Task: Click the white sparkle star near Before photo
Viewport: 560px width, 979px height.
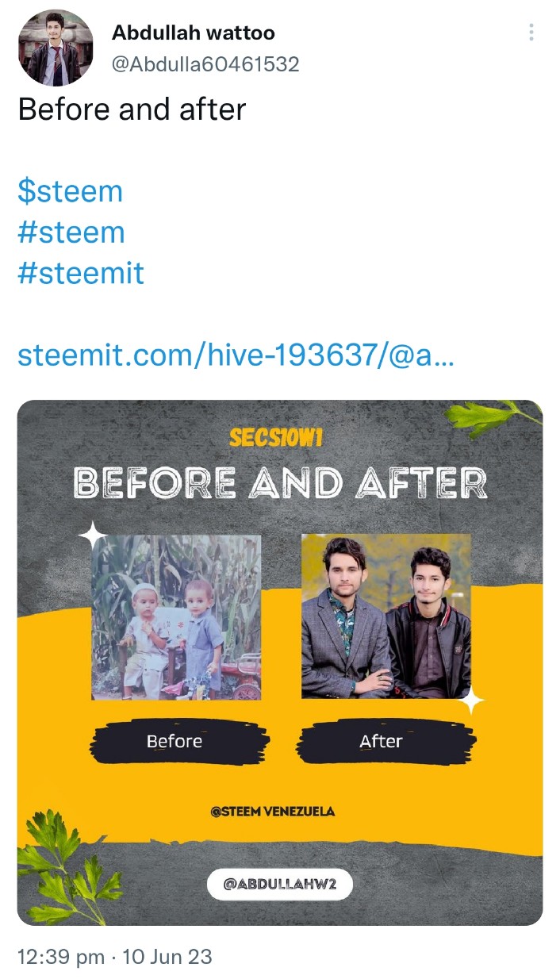Action: point(92,536)
